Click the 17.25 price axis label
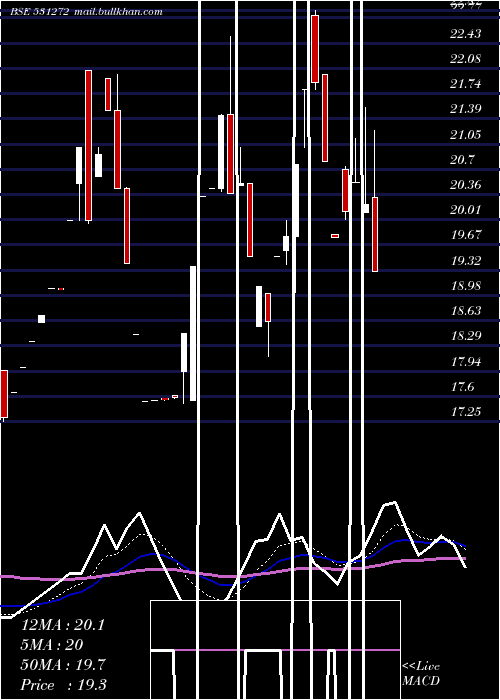 [x=466, y=411]
